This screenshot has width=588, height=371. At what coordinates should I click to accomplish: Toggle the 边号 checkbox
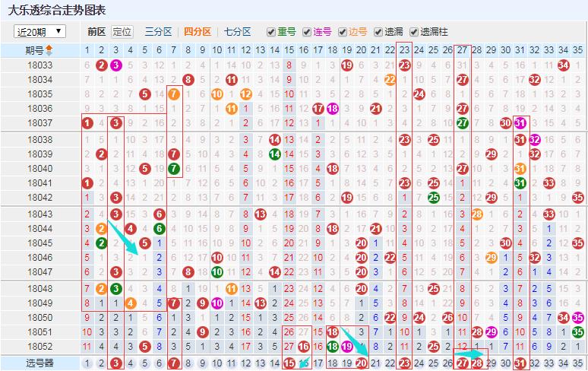point(342,32)
